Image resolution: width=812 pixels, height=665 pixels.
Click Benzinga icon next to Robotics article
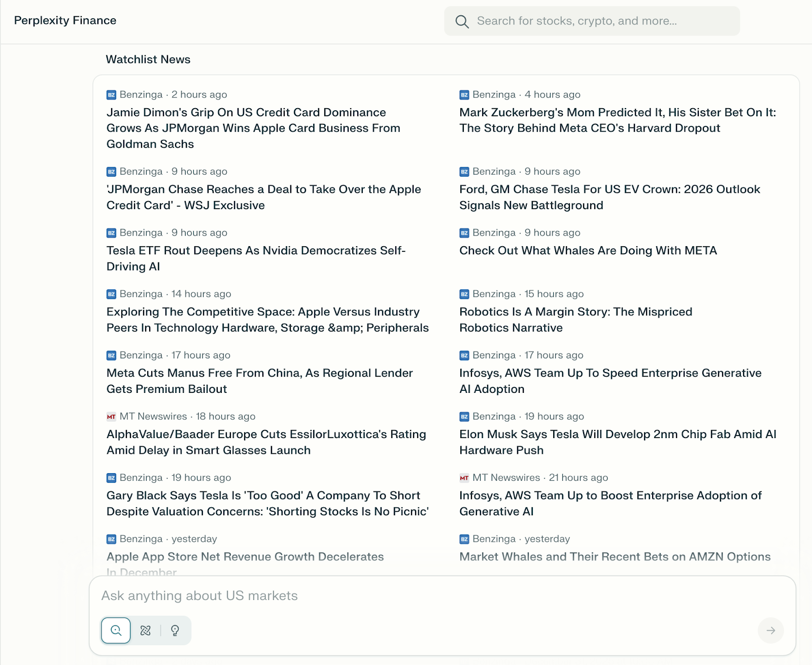tap(464, 294)
